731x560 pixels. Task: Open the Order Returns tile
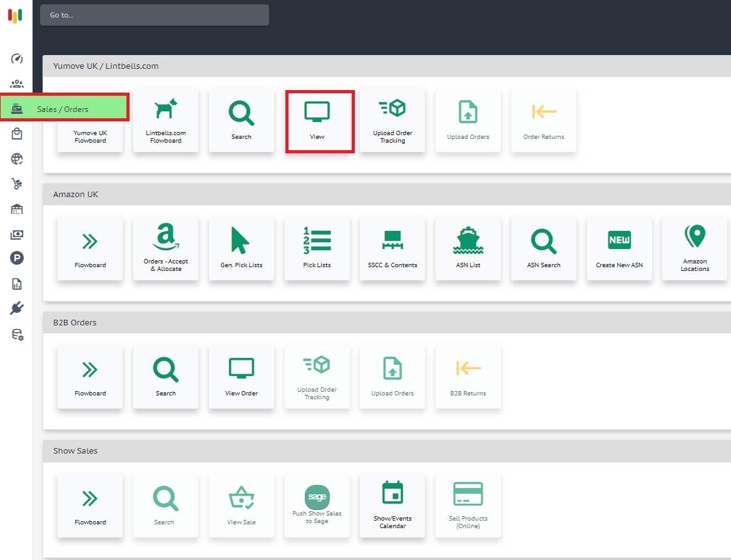point(544,120)
